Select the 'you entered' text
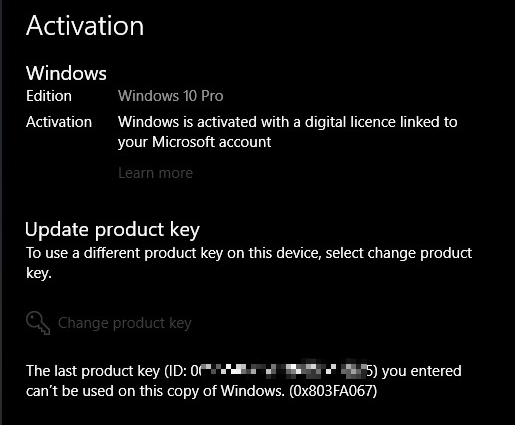The image size is (515, 425). click(421, 371)
